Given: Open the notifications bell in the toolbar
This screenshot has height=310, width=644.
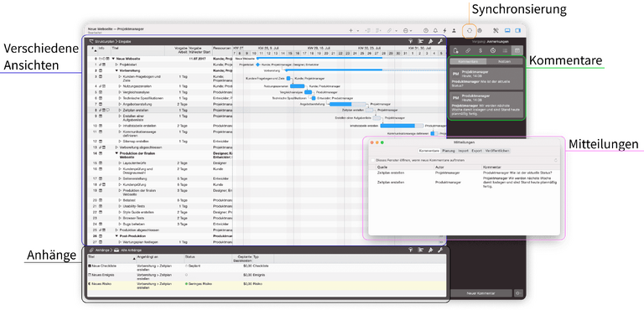Looking at the screenshot, I should pyautogui.click(x=436, y=30).
